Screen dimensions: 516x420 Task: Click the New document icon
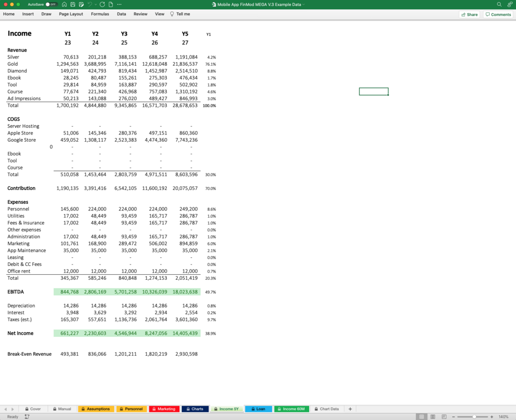click(x=111, y=4)
